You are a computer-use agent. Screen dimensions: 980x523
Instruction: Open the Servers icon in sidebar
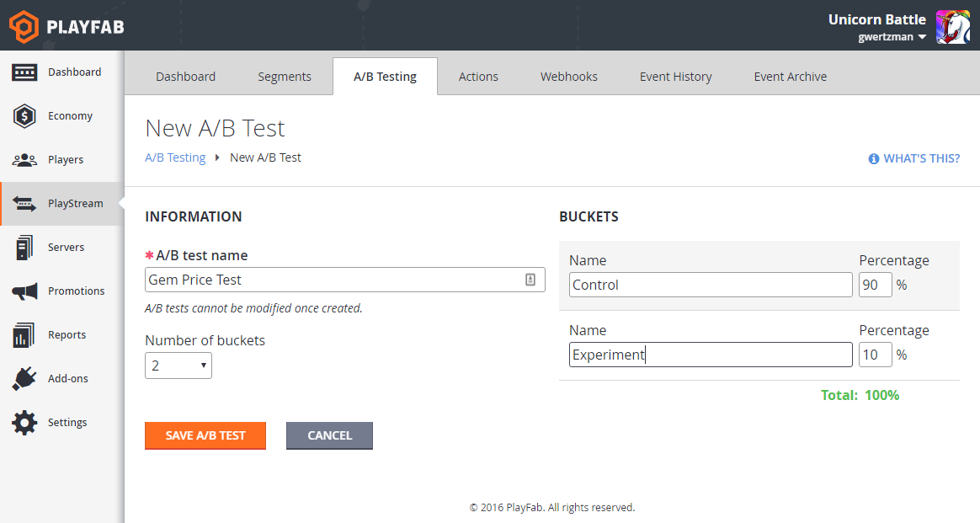(x=24, y=248)
